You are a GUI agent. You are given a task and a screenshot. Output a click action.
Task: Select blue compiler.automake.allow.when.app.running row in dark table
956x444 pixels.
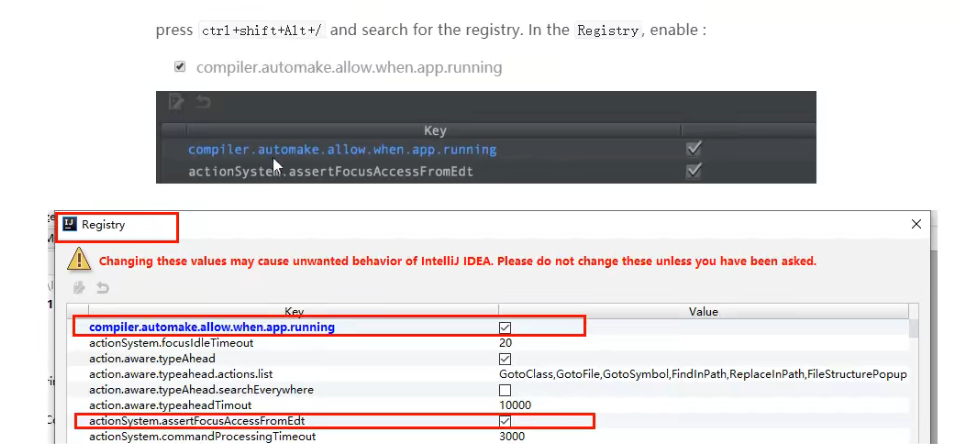tap(342, 149)
